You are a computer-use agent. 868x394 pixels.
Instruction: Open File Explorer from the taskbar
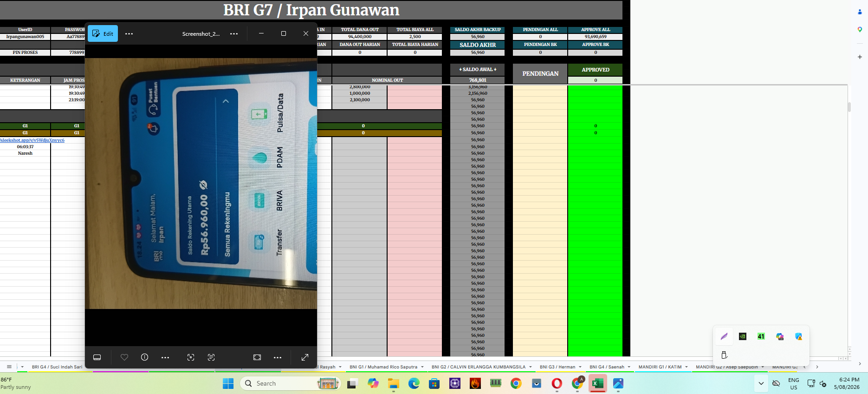(x=393, y=383)
